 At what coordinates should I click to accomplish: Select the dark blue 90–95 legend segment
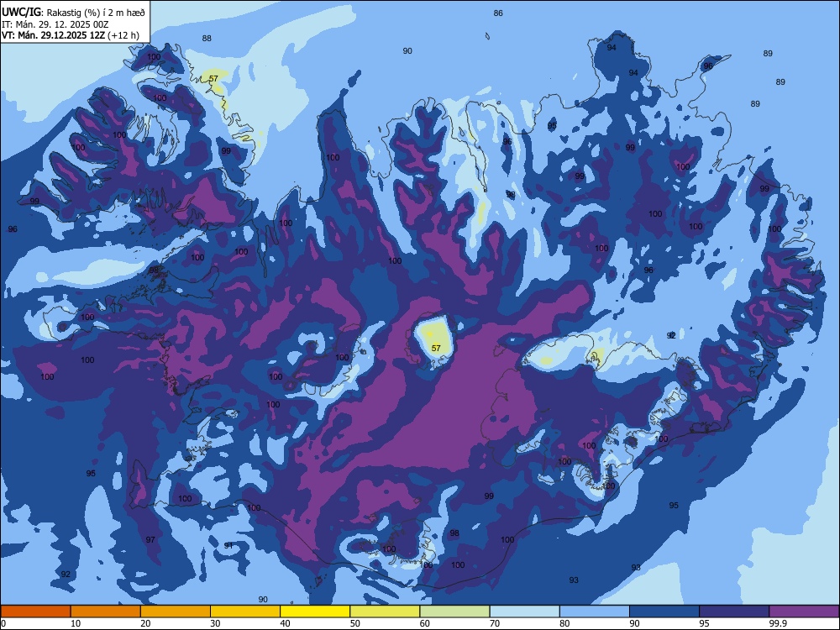pos(664,612)
